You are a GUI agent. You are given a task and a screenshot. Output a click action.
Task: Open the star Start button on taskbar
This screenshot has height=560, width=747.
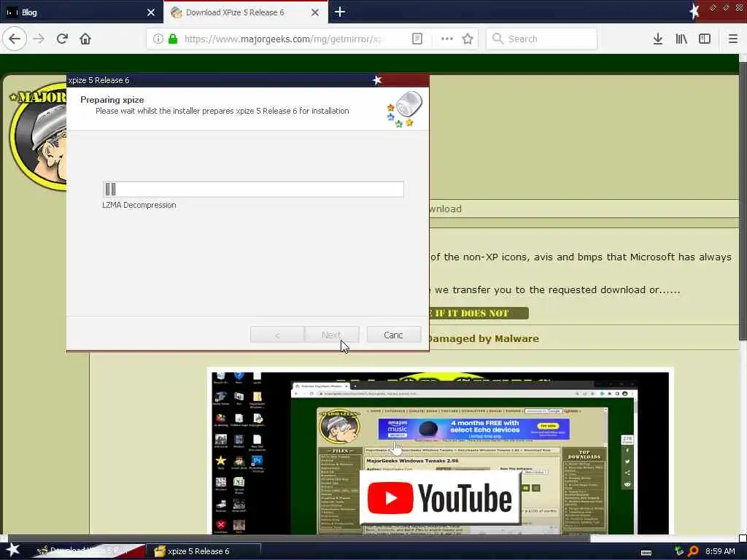pos(13,550)
